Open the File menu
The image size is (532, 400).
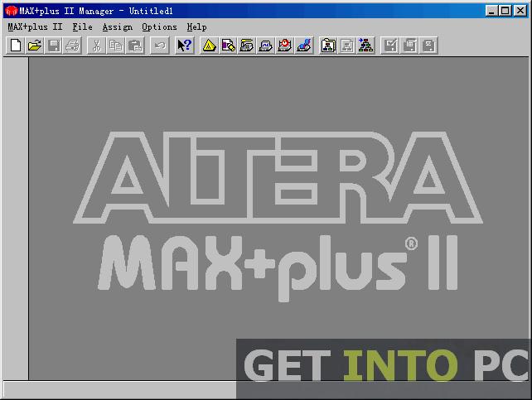(82, 27)
